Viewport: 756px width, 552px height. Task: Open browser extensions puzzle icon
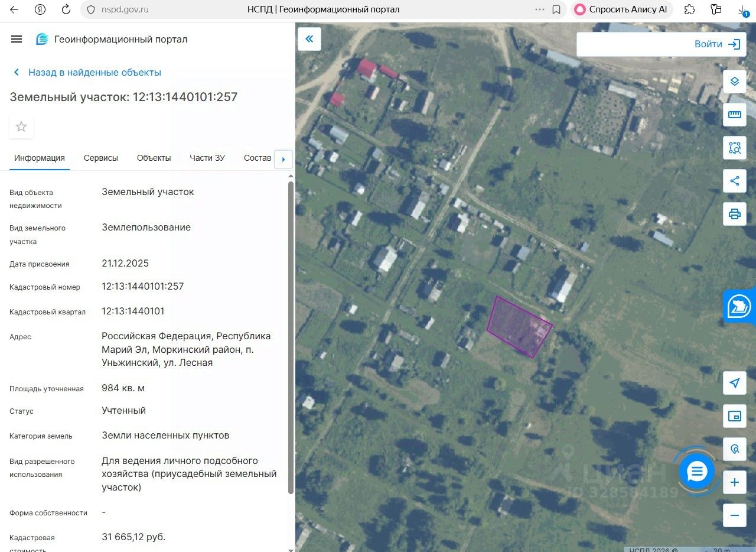(689, 9)
